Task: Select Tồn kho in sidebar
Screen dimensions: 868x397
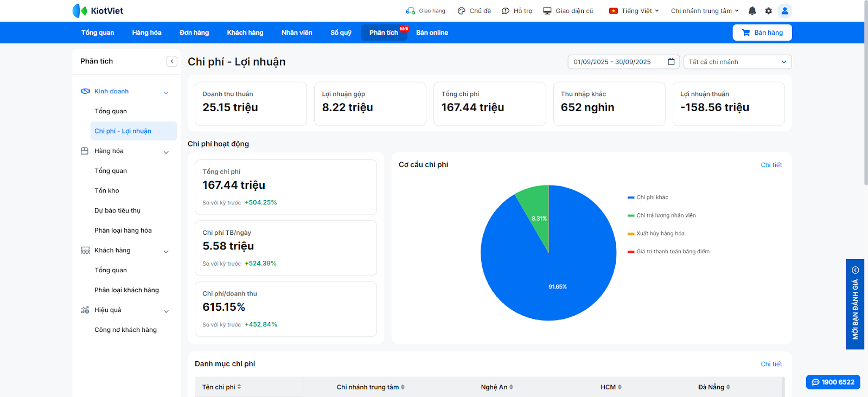Action: tap(107, 191)
